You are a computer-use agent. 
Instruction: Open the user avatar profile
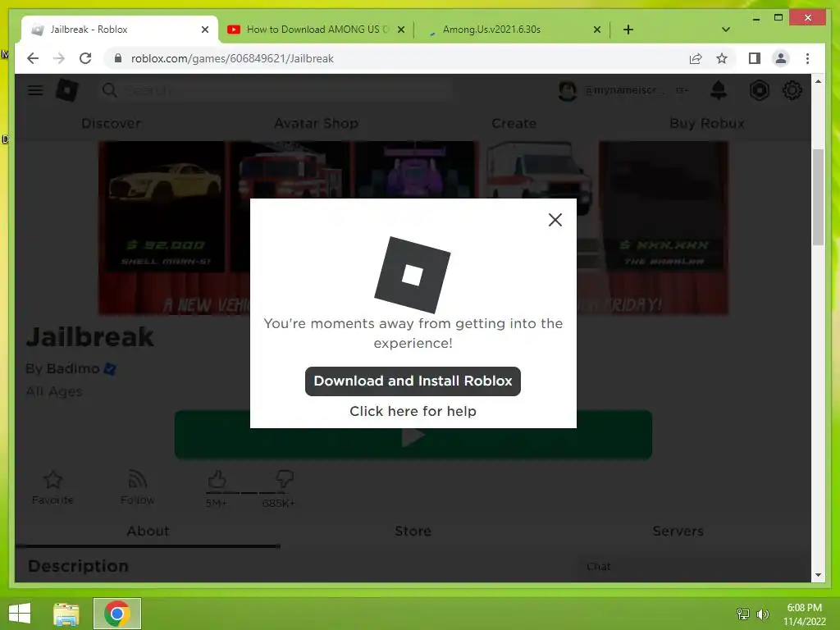(568, 90)
